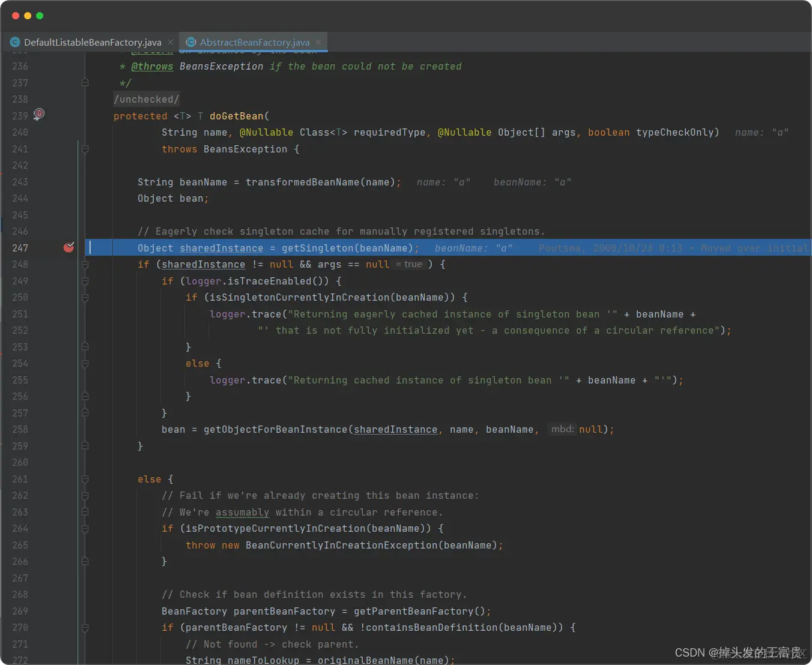Click line number 258 in gutter
This screenshot has height=665, width=812.
point(20,430)
